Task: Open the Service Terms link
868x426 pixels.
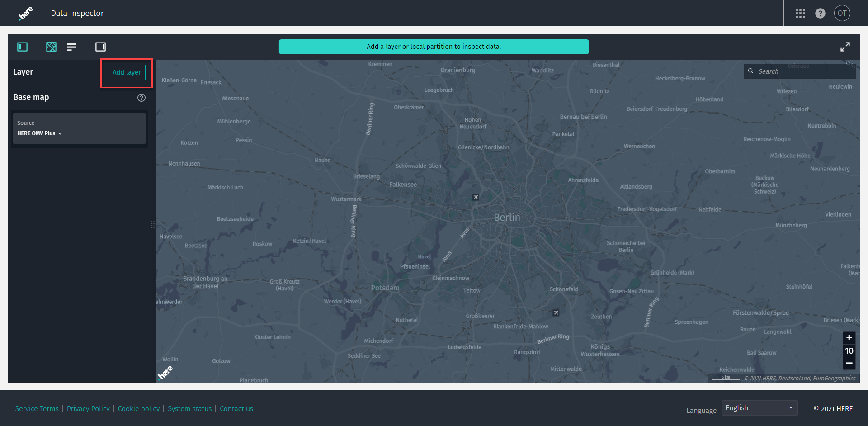Action: (x=37, y=409)
